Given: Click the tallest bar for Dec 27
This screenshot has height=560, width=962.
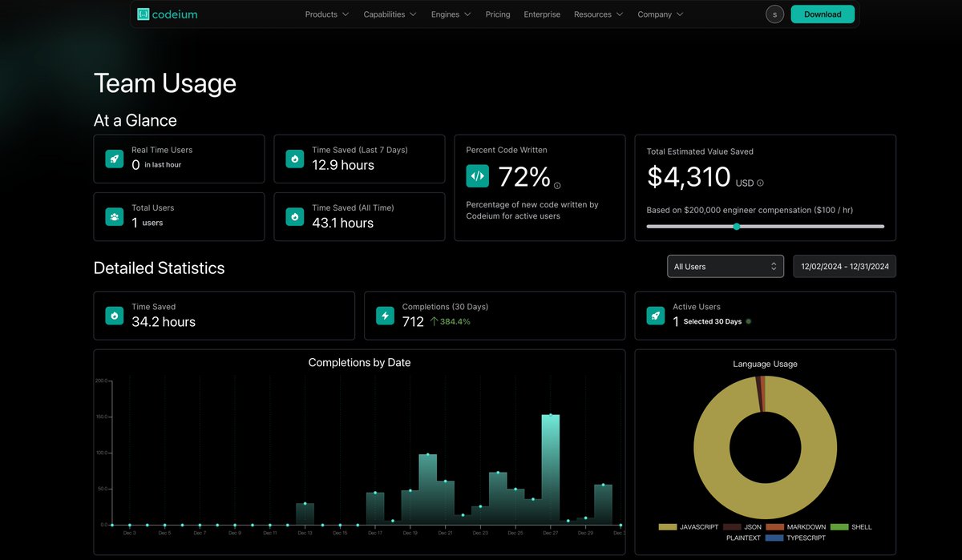Looking at the screenshot, I should tap(551, 469).
